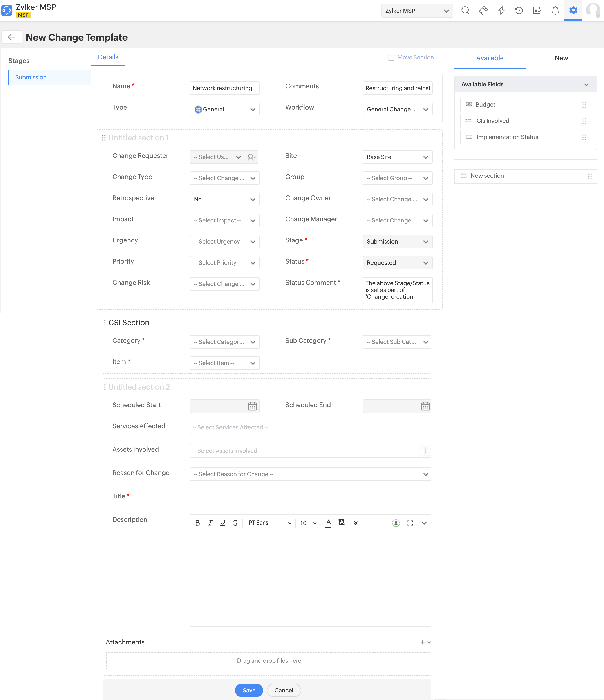Click the search magnifier icon
604x700 pixels.
pyautogui.click(x=465, y=11)
